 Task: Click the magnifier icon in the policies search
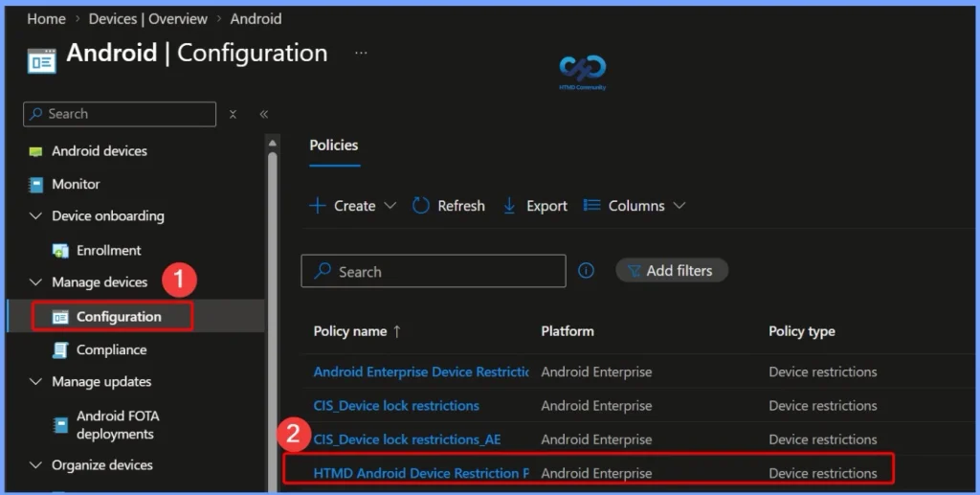pos(323,271)
